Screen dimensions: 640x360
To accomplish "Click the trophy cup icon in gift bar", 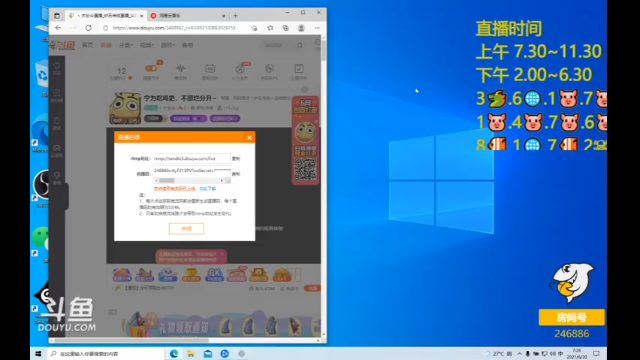I will tap(191, 275).
